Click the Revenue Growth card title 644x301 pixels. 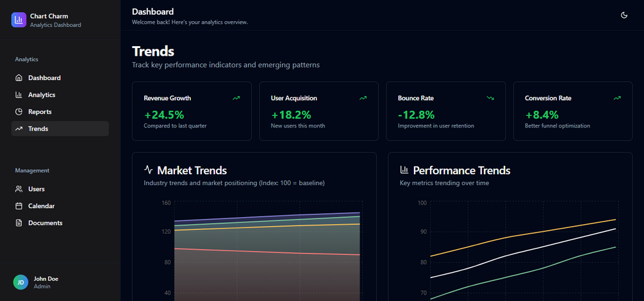(167, 98)
